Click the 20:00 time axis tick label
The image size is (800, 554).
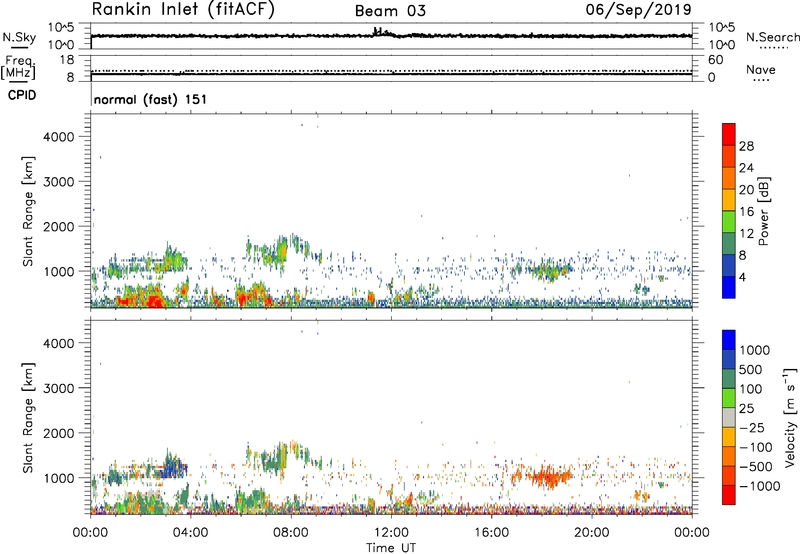592,533
